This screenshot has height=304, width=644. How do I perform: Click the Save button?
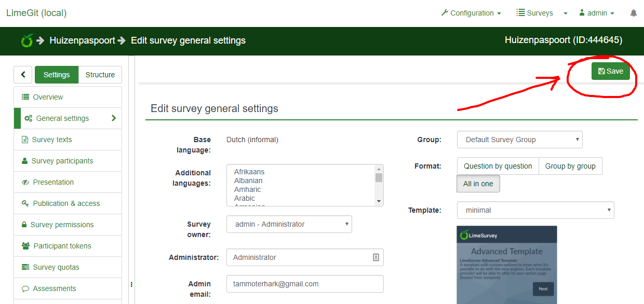[610, 71]
